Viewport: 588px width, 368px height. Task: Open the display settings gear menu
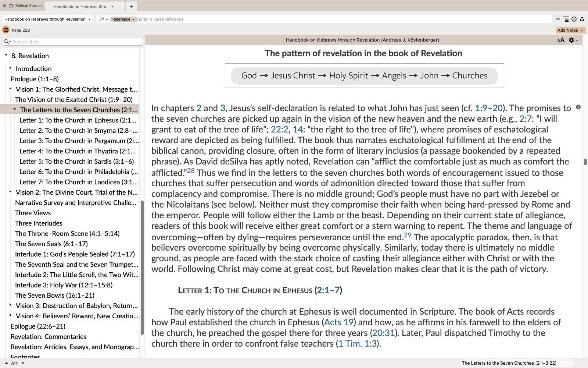(572, 40)
